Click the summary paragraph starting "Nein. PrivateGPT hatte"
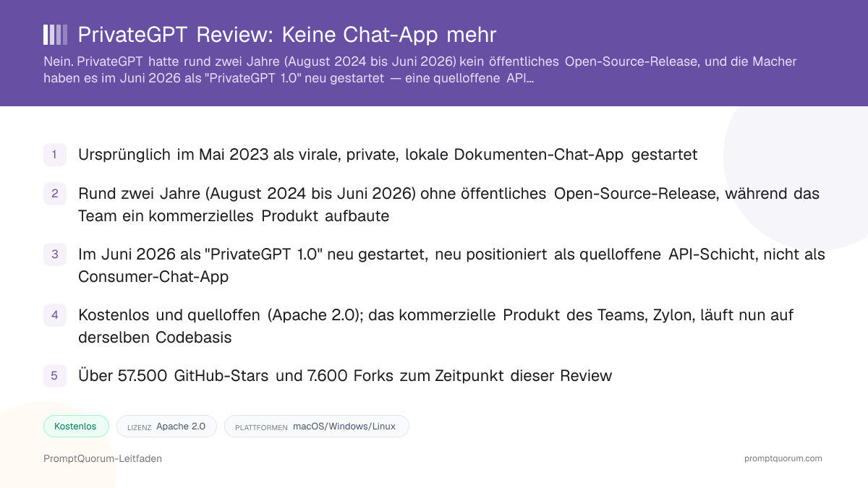868x488 pixels. pos(420,70)
